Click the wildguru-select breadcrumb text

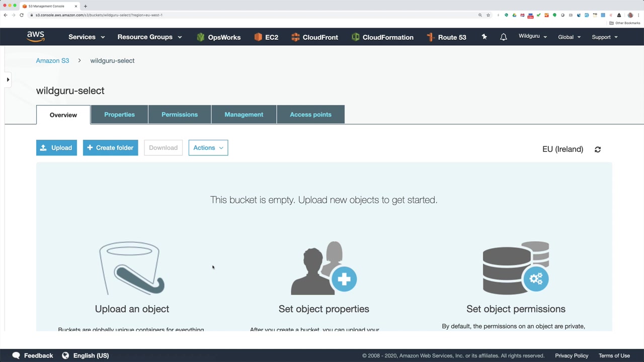(112, 60)
